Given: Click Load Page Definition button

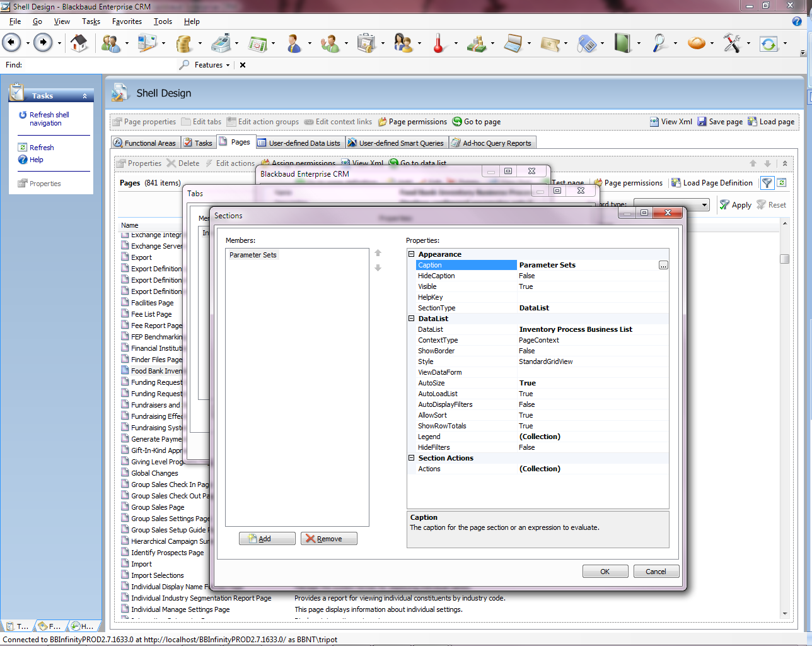Looking at the screenshot, I should pos(712,183).
